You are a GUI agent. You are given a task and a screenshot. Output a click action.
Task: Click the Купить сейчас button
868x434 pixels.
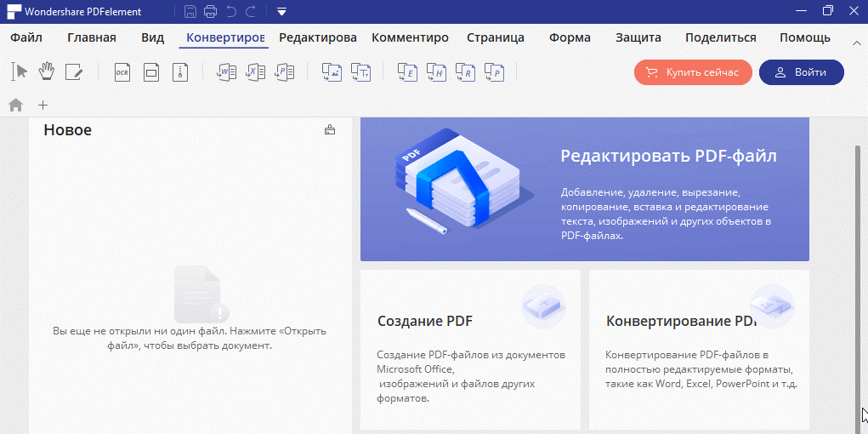click(693, 72)
